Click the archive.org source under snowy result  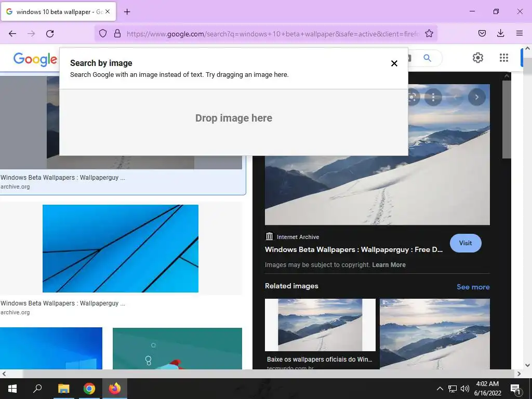(15, 187)
